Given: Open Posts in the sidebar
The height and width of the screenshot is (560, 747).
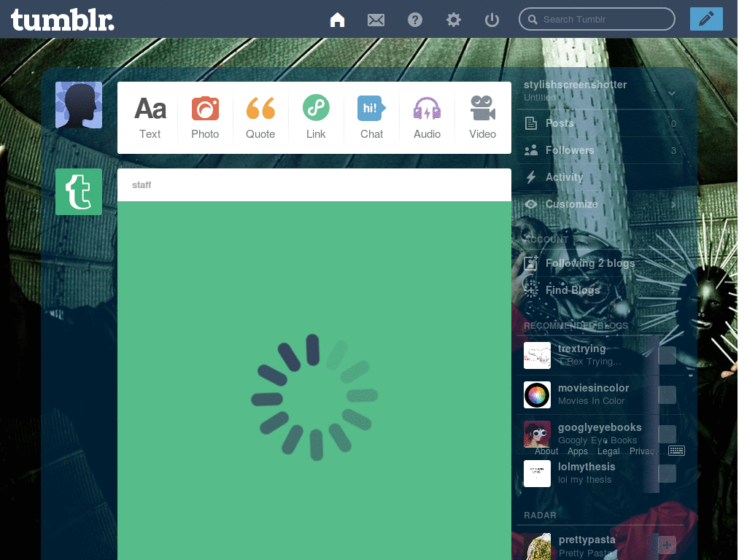Looking at the screenshot, I should [x=600, y=123].
